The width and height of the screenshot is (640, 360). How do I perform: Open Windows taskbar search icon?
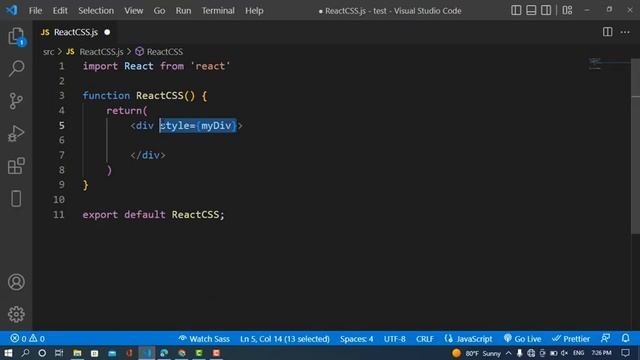click(25, 353)
